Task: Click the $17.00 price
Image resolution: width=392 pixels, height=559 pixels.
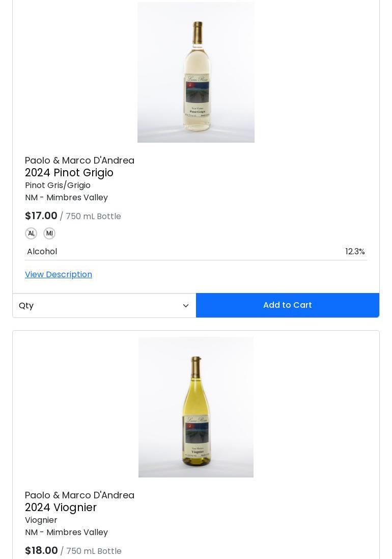Action: pos(41,216)
